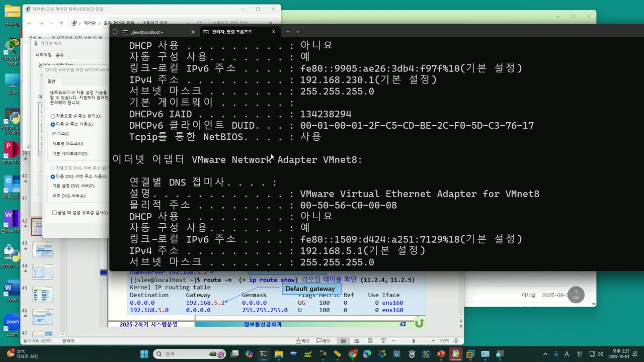Fit the slide to the window in PowerPoint
644x362 pixels.
pos(456,341)
